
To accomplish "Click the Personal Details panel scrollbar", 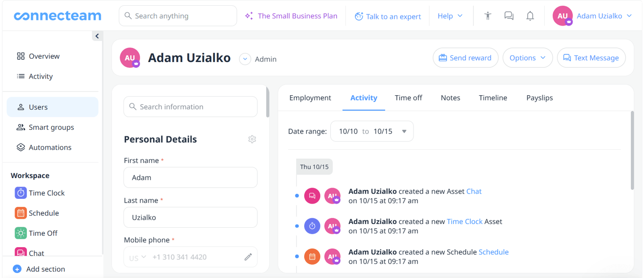I will tap(267, 102).
